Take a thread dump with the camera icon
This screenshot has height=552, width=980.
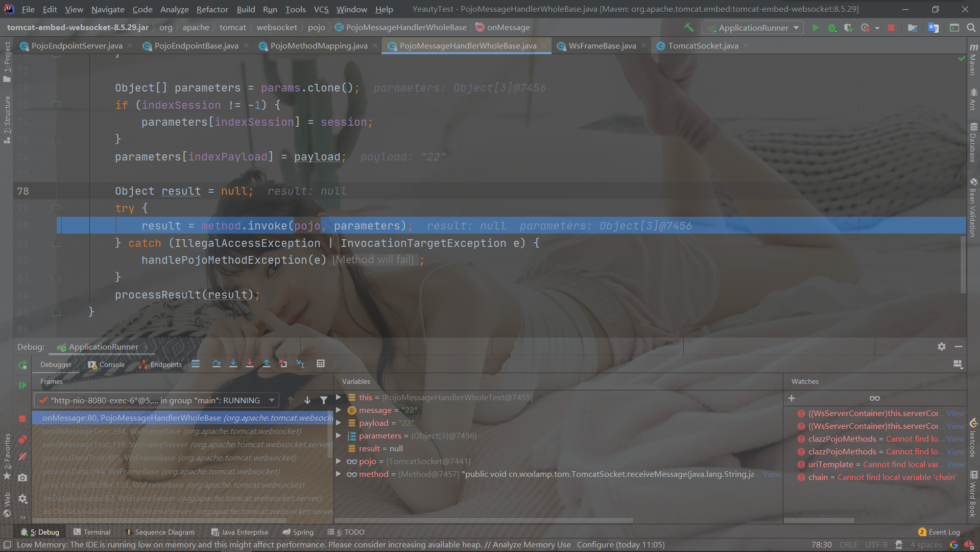coord(22,477)
